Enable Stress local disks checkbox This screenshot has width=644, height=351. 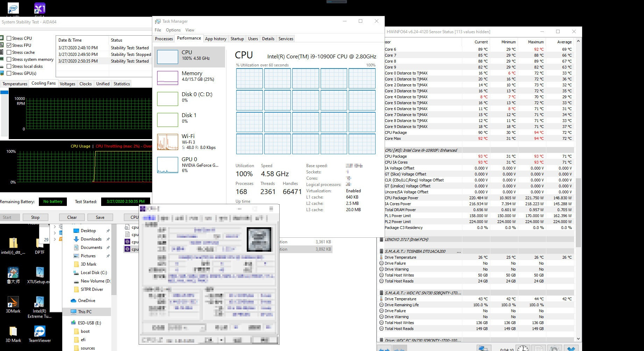coord(9,66)
